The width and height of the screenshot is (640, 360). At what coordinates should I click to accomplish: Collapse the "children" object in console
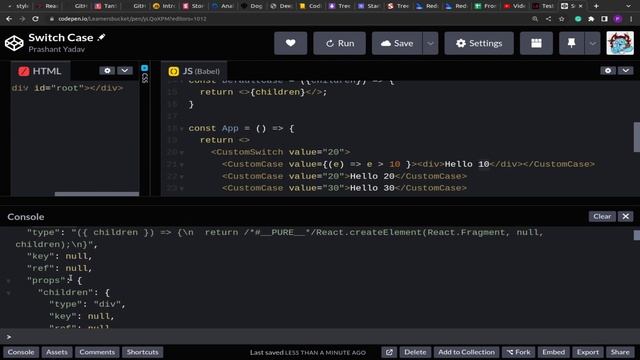coord(9,293)
